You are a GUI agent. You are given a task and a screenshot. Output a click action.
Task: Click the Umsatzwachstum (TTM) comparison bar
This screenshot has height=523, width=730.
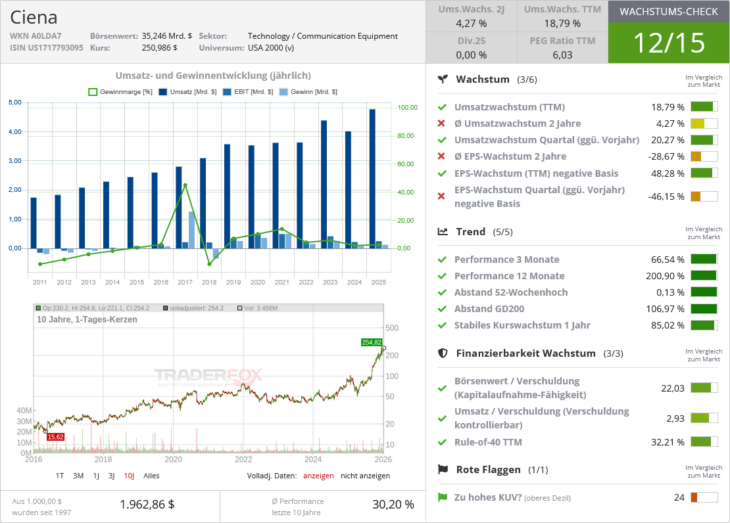click(x=704, y=107)
